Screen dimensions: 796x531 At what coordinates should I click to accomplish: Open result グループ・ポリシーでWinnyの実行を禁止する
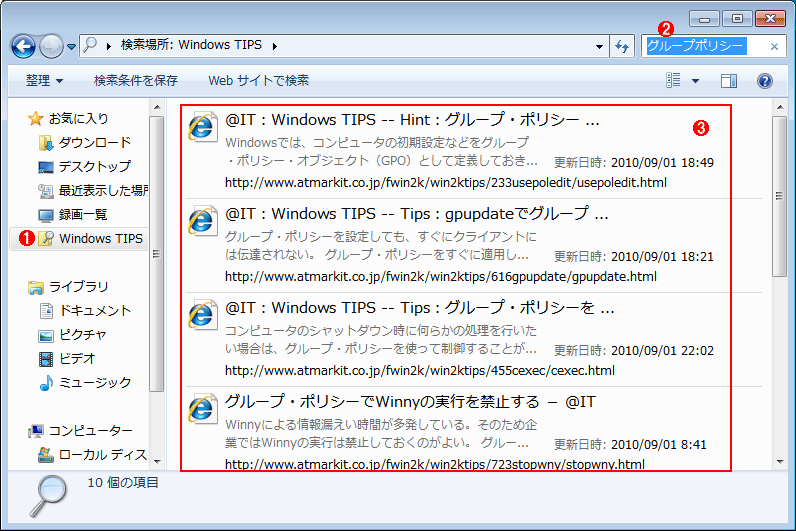tap(410, 402)
